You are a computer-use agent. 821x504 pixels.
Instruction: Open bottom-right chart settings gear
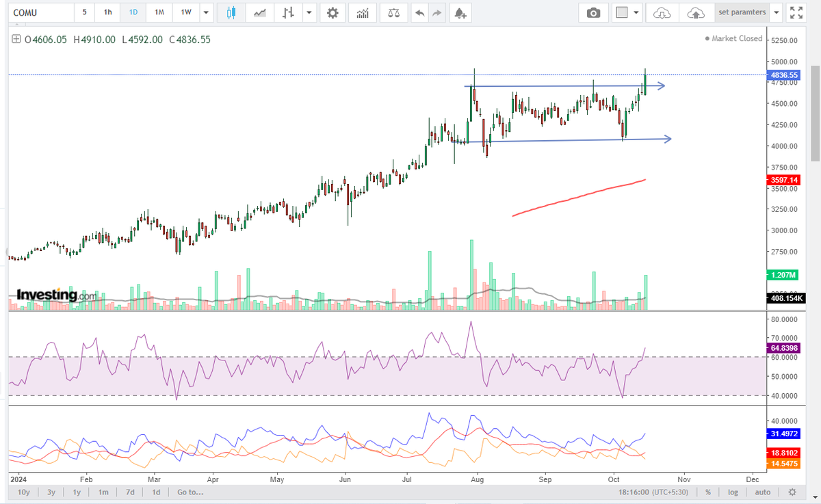[x=792, y=492]
